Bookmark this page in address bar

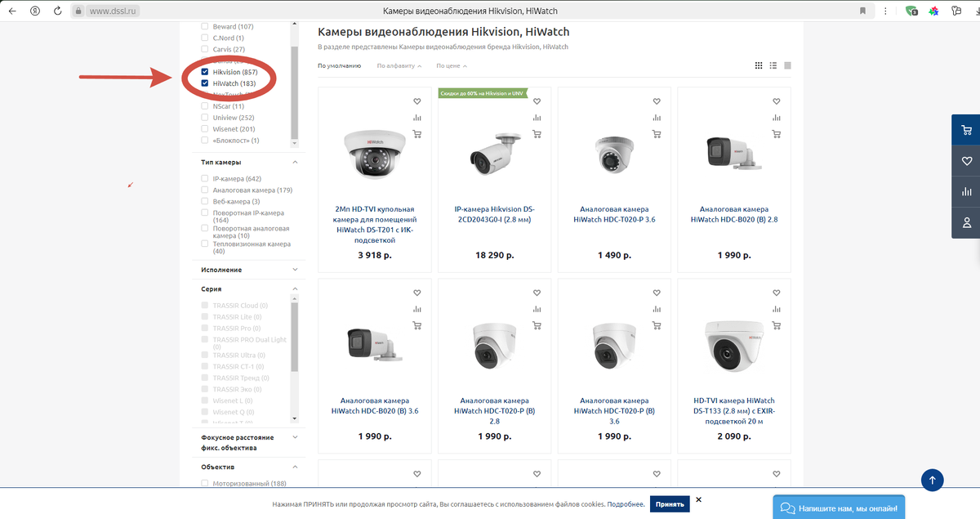pyautogui.click(x=863, y=11)
